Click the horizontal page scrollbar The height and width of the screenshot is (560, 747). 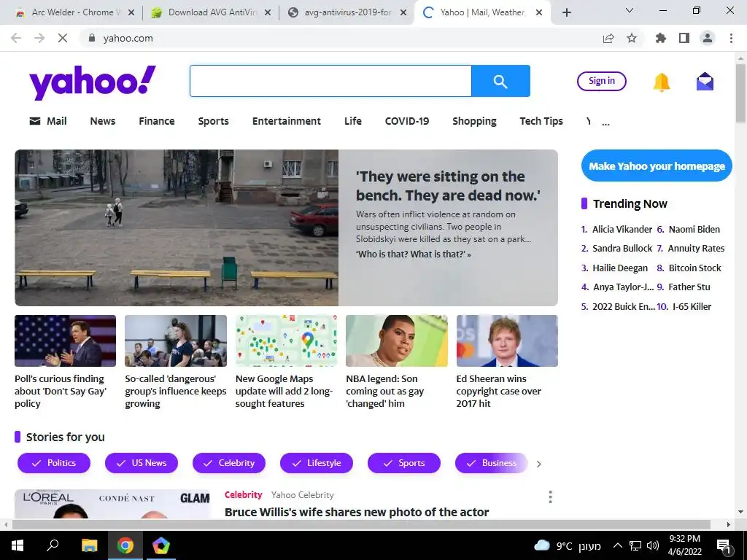coord(361,524)
